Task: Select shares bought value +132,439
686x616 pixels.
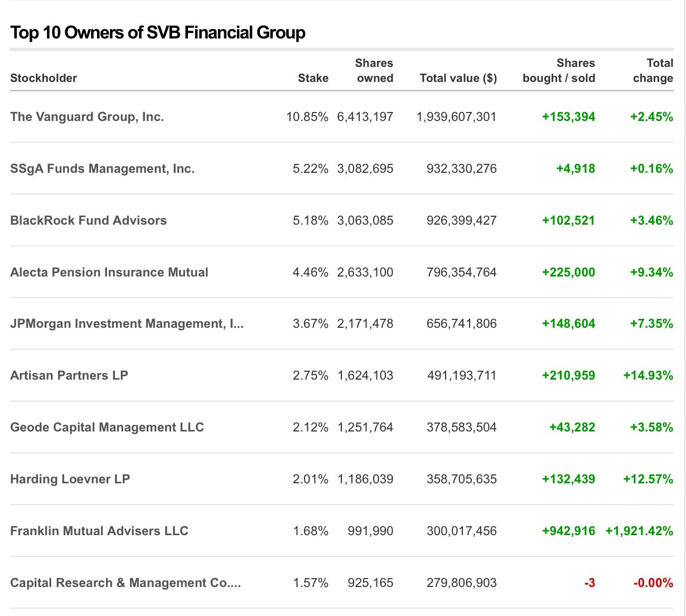Action: click(568, 479)
